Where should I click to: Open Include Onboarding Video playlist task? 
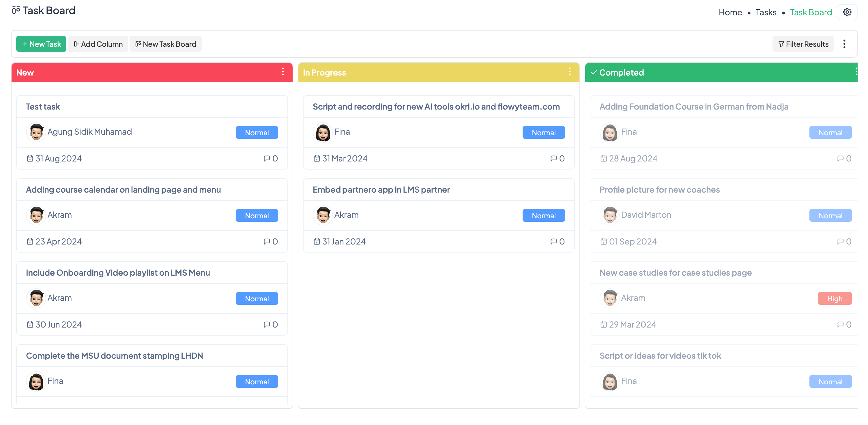coord(118,273)
